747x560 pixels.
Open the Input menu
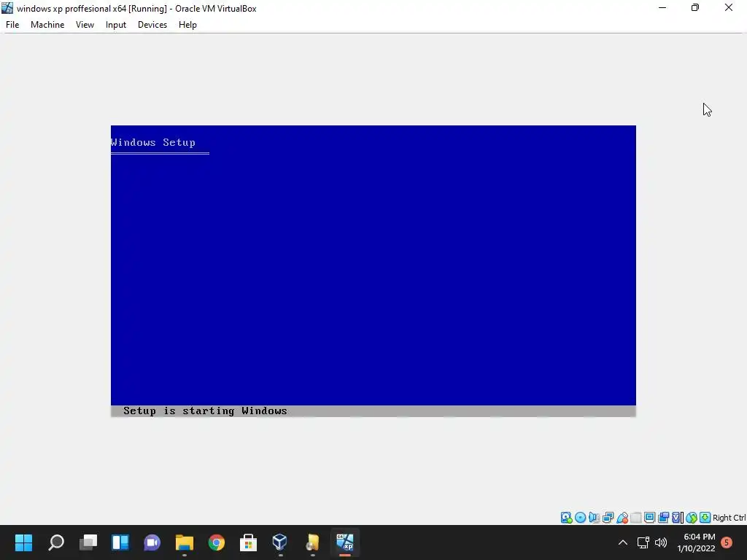click(116, 25)
